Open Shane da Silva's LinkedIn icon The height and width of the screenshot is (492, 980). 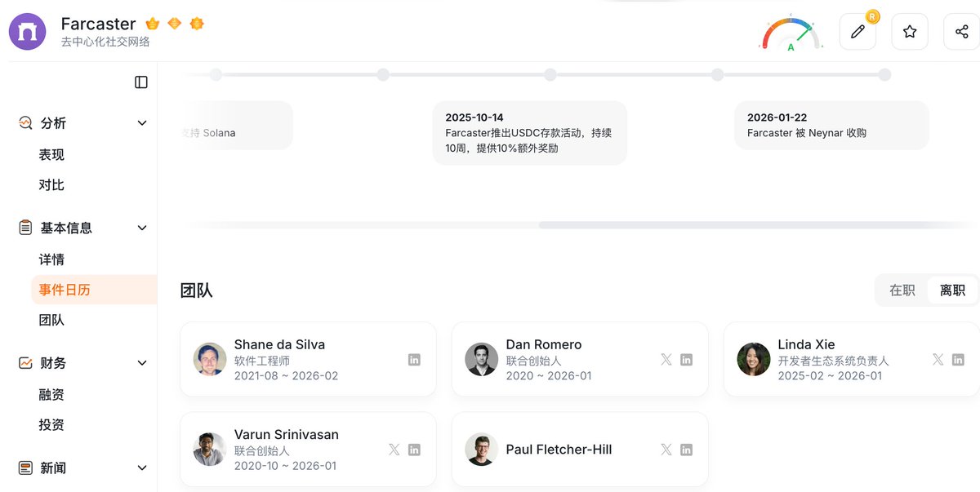click(414, 360)
